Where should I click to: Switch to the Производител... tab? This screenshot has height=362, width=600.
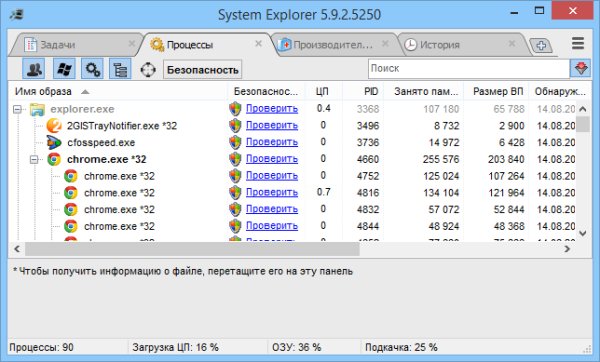[x=333, y=45]
